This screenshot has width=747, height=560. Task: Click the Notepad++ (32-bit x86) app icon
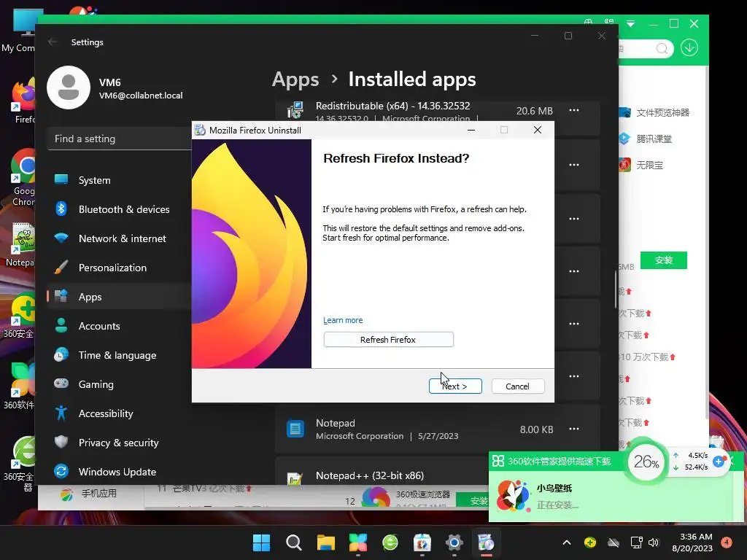tap(295, 478)
